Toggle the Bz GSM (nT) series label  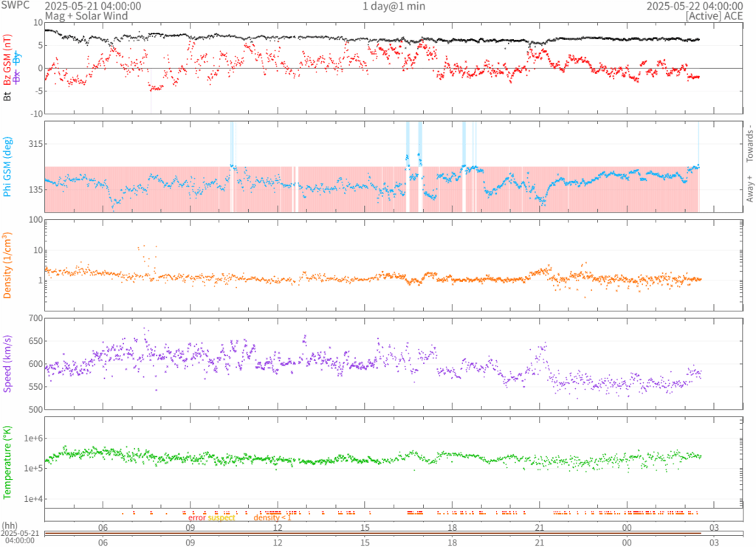click(7, 60)
